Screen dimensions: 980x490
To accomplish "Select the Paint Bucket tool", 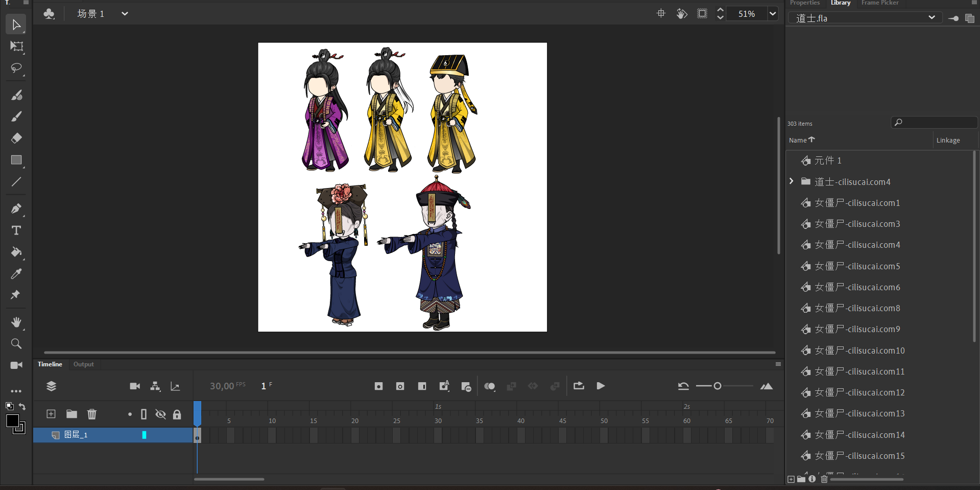I will click(16, 252).
